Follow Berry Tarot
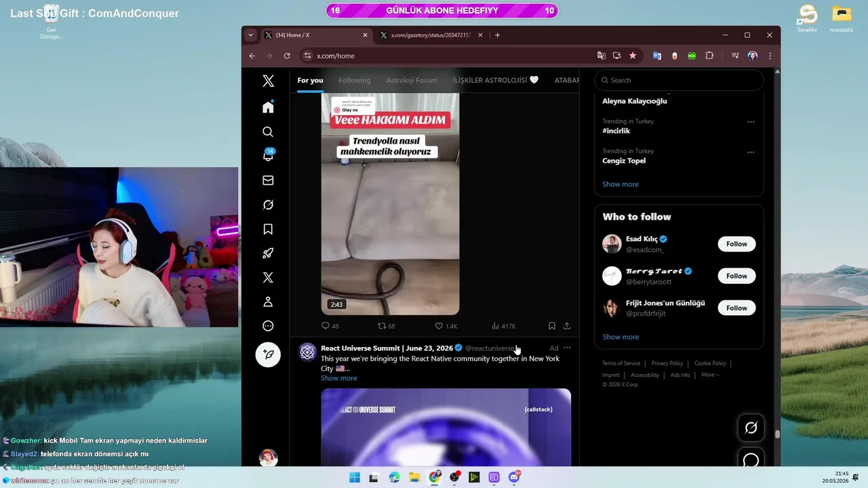 coord(736,276)
